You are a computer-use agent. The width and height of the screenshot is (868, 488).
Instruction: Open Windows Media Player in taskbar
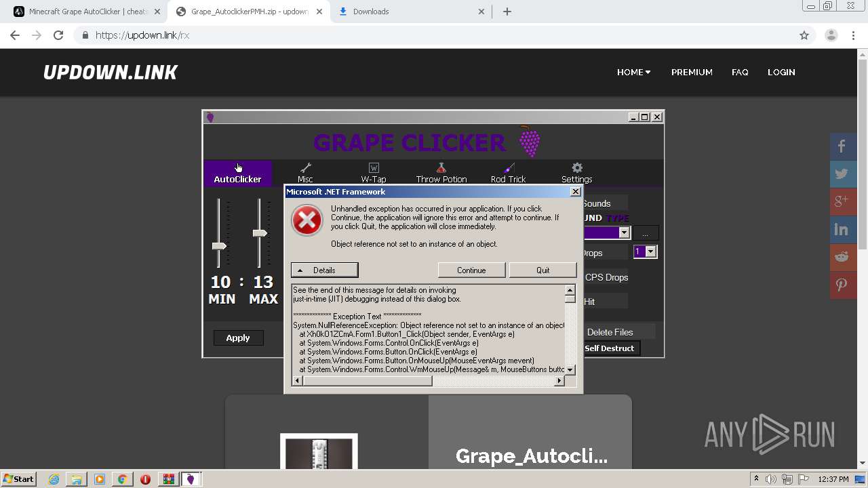point(100,479)
